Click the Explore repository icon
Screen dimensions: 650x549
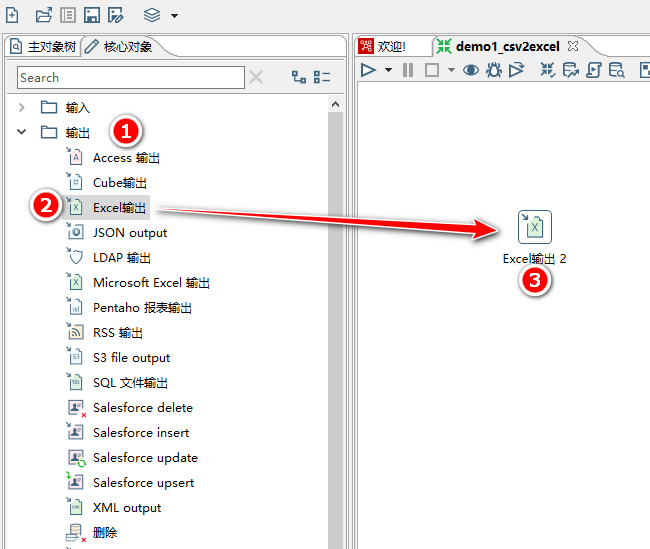[x=68, y=15]
